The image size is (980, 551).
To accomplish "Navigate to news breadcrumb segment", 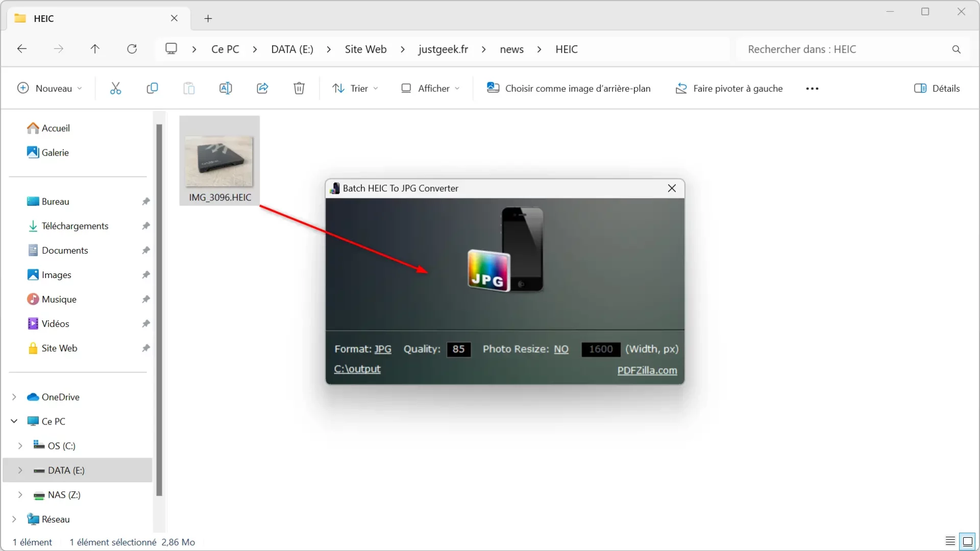I will (x=511, y=49).
